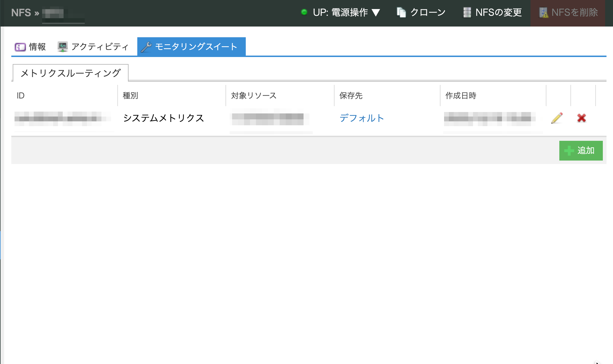Click the monitor icon beside アクティビティ
Viewport: 613px width, 364px height.
click(63, 47)
